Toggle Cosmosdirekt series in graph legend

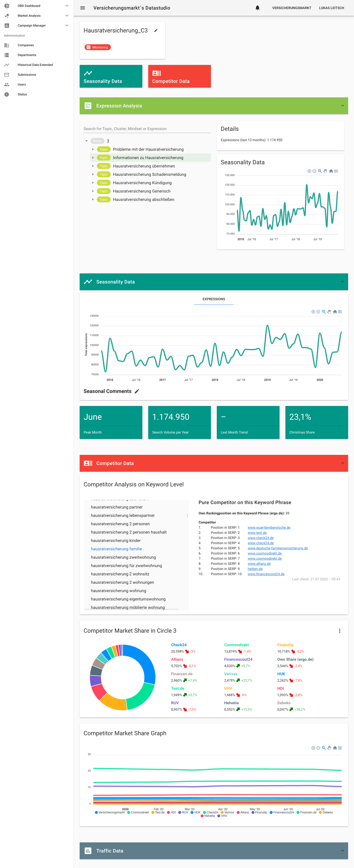pyautogui.click(x=138, y=812)
